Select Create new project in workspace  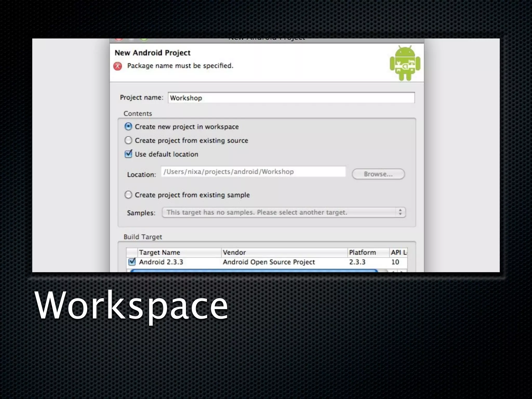(x=128, y=127)
